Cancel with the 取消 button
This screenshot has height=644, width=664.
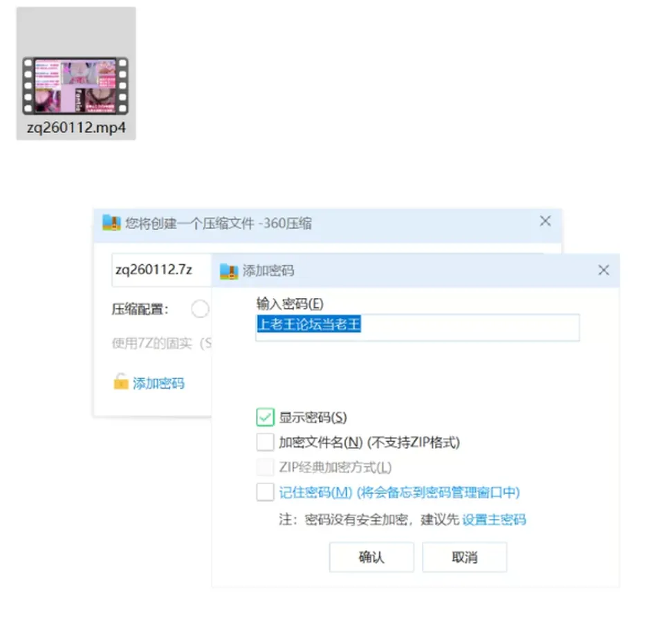[x=465, y=557]
